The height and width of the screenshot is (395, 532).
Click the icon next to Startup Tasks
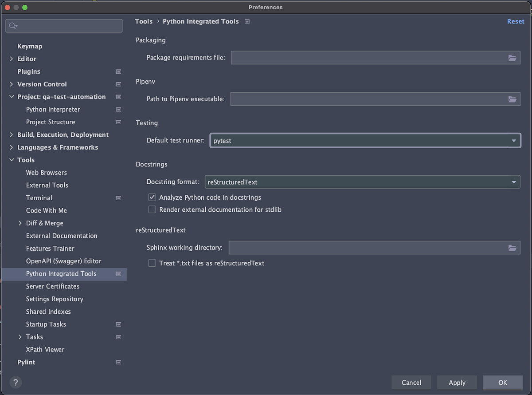(118, 324)
